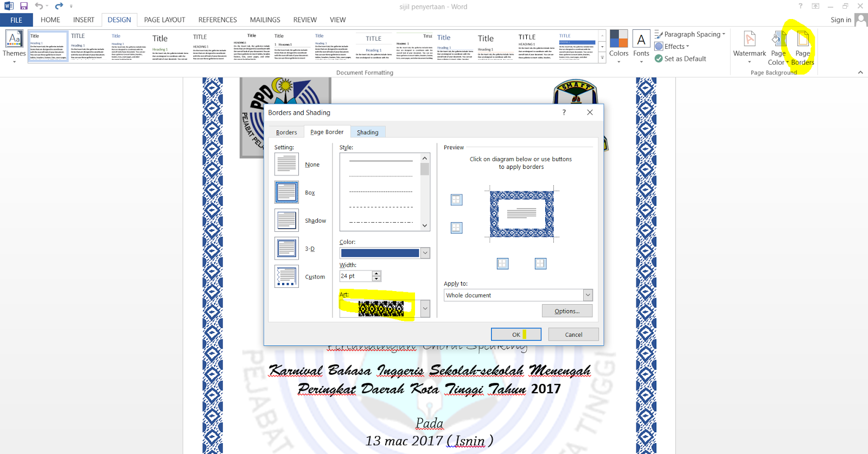Expand the document formatting gallery
Image resolution: width=868 pixels, height=454 pixels.
602,58
